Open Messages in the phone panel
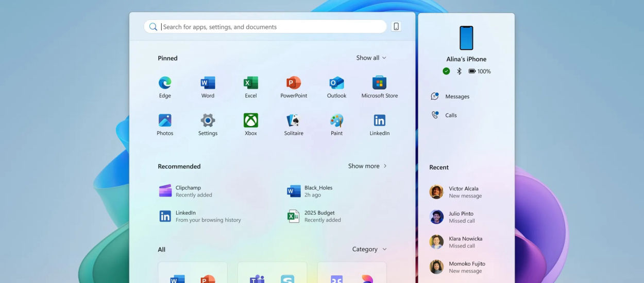Image resolution: width=644 pixels, height=283 pixels. tap(456, 97)
